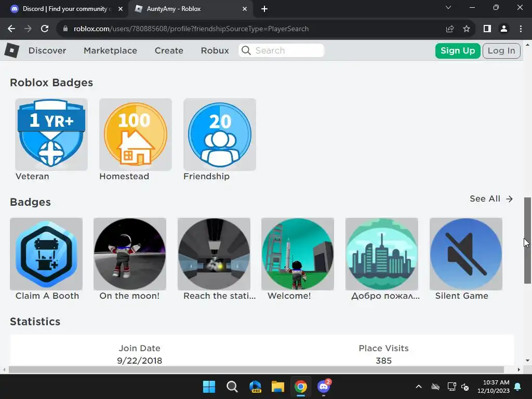Image resolution: width=532 pixels, height=399 pixels.
Task: Show hidden system tray icons
Action: 419,387
